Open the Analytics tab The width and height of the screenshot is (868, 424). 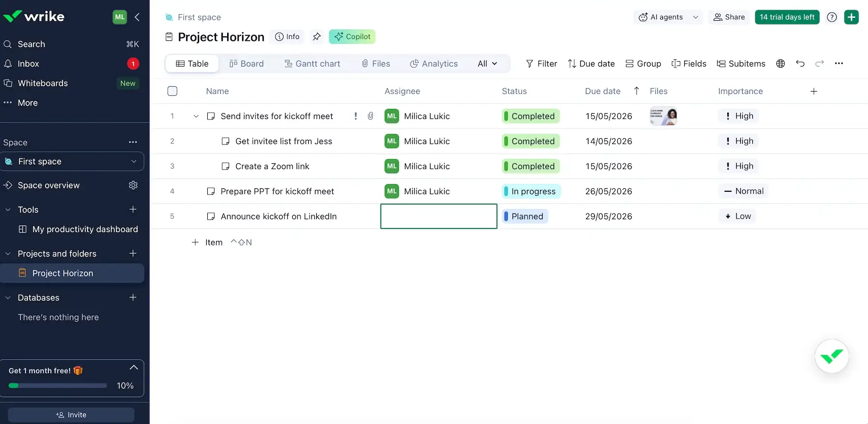[434, 64]
